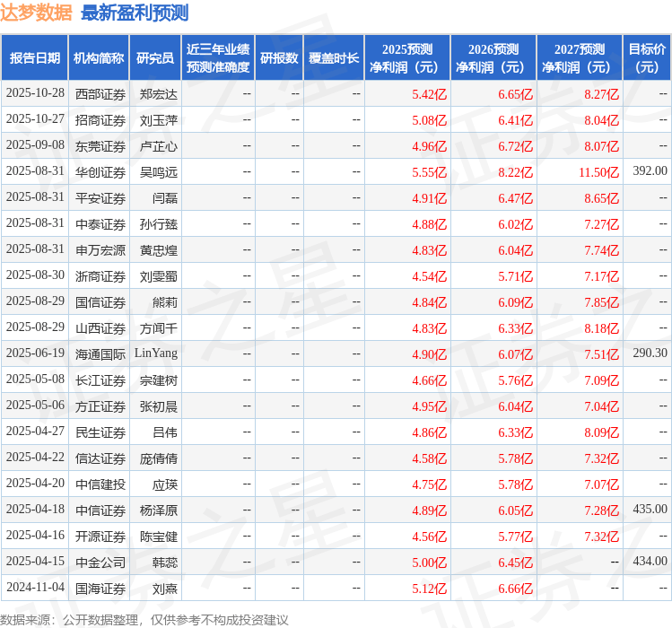This screenshot has width=672, height=628.
Task: Click 中金公司 institution cell
Action: pyautogui.click(x=100, y=563)
